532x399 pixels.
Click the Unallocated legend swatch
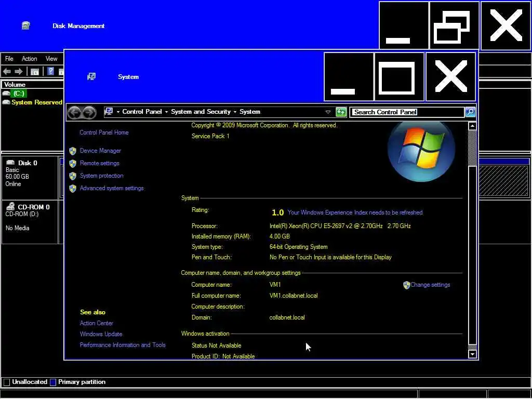[6, 382]
